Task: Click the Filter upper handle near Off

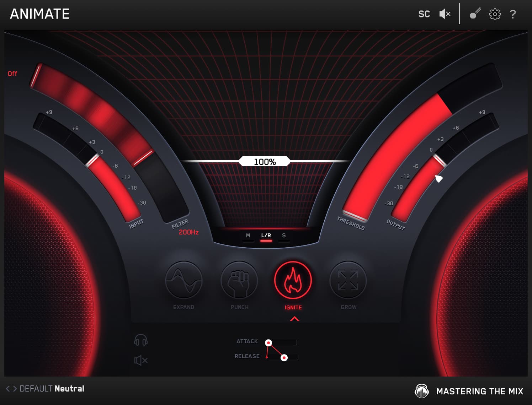Action: (36, 76)
